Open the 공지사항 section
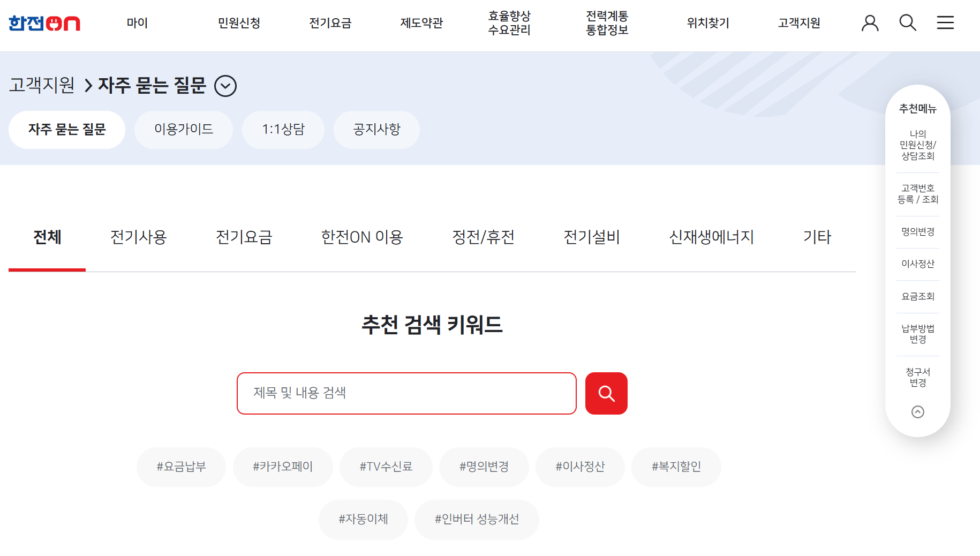 click(x=376, y=129)
